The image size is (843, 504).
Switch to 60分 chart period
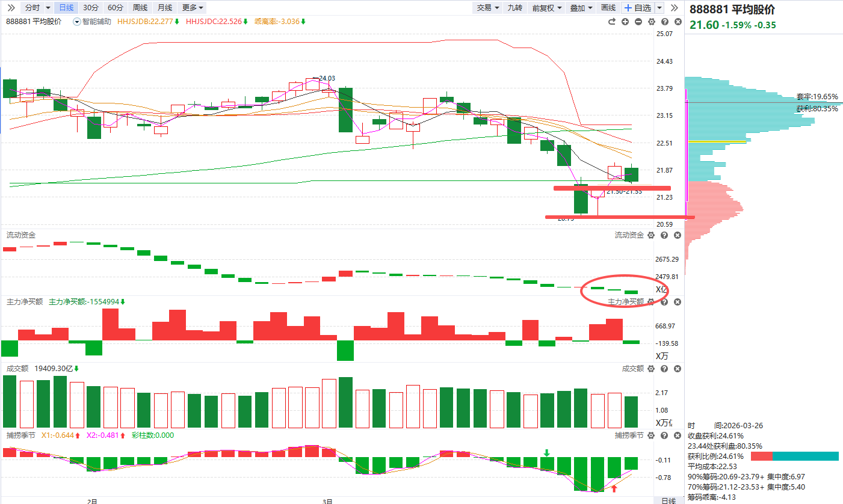[x=115, y=8]
